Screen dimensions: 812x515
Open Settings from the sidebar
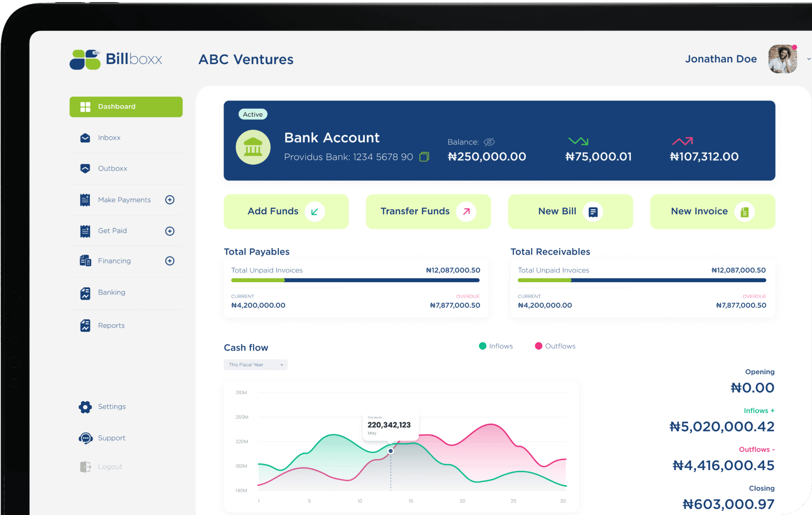tap(112, 406)
